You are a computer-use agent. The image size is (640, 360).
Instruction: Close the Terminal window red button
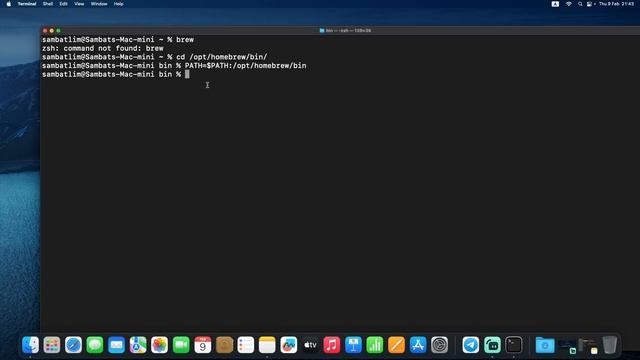click(45, 31)
